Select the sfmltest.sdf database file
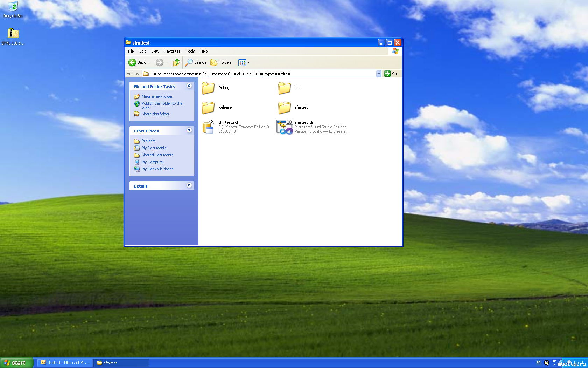 pos(209,127)
